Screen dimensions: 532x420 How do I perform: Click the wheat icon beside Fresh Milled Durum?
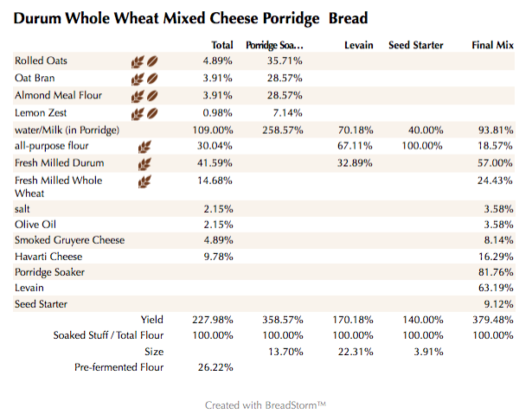click(144, 163)
